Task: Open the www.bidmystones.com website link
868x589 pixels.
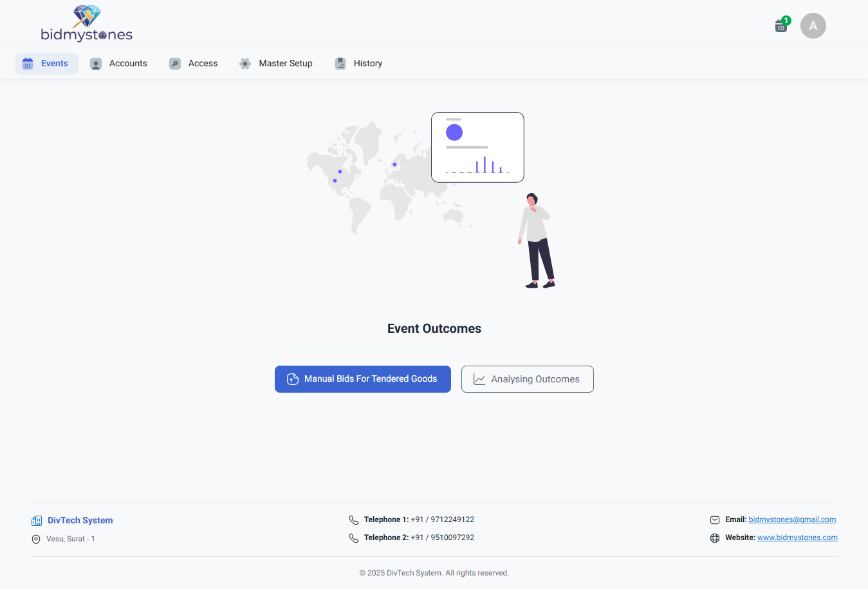Action: click(x=797, y=538)
